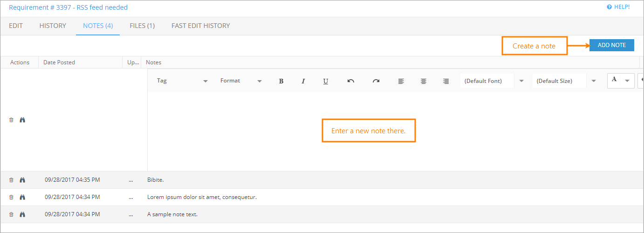Center align the note text
The width and height of the screenshot is (644, 233).
pos(424,81)
